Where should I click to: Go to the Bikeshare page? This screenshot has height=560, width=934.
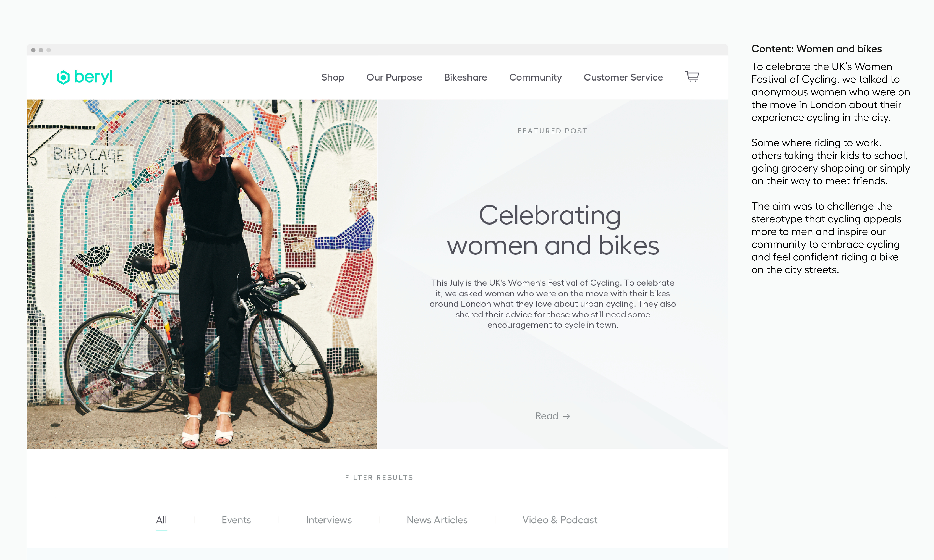tap(466, 77)
